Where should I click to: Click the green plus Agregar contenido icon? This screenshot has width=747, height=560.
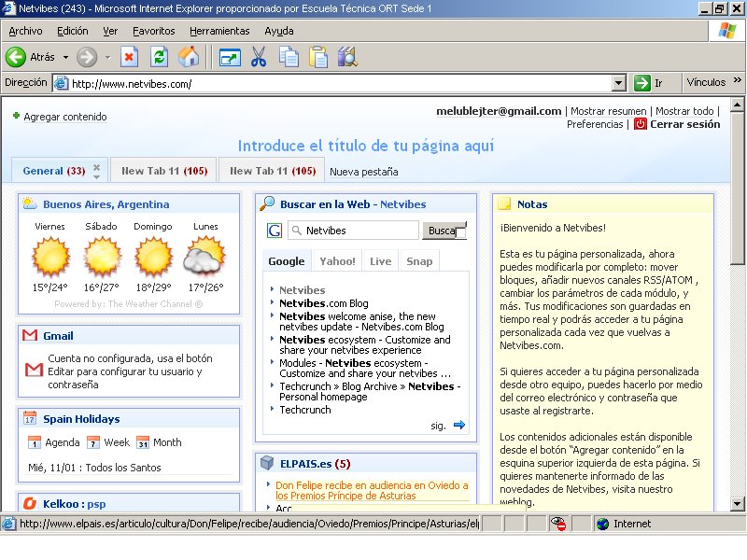pyautogui.click(x=16, y=116)
